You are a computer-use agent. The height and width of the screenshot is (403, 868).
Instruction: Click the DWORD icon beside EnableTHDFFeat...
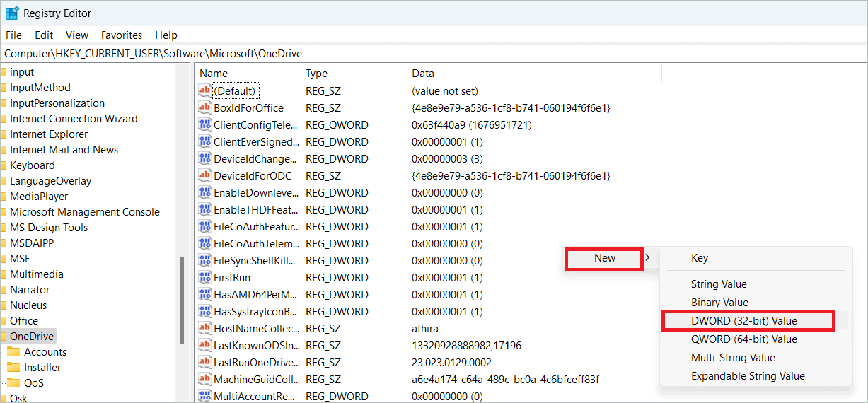tap(205, 209)
